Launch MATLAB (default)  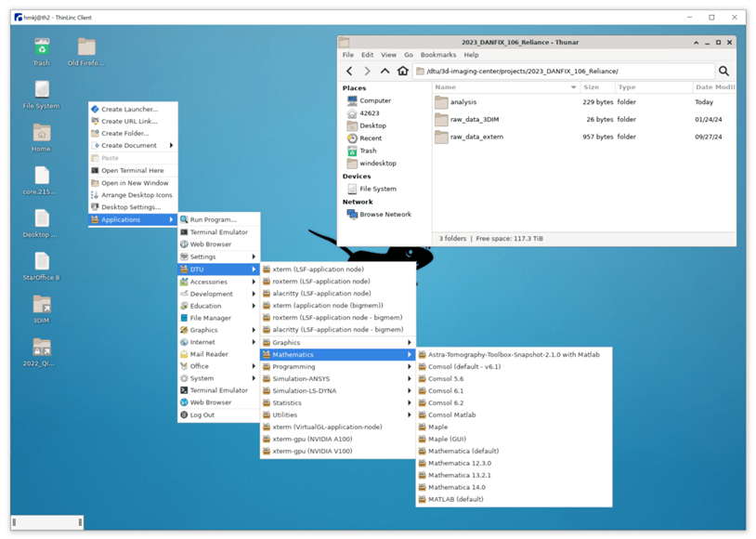(x=514, y=499)
